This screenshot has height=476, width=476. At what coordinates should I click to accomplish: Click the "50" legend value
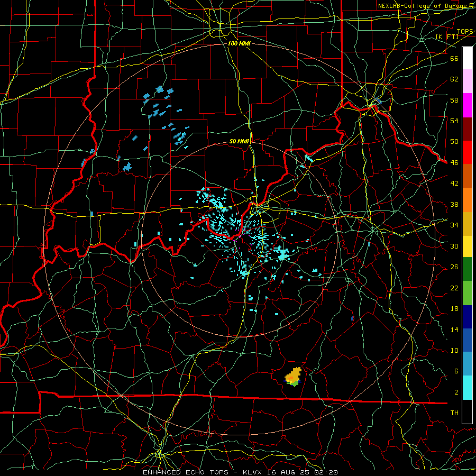pyautogui.click(x=454, y=141)
